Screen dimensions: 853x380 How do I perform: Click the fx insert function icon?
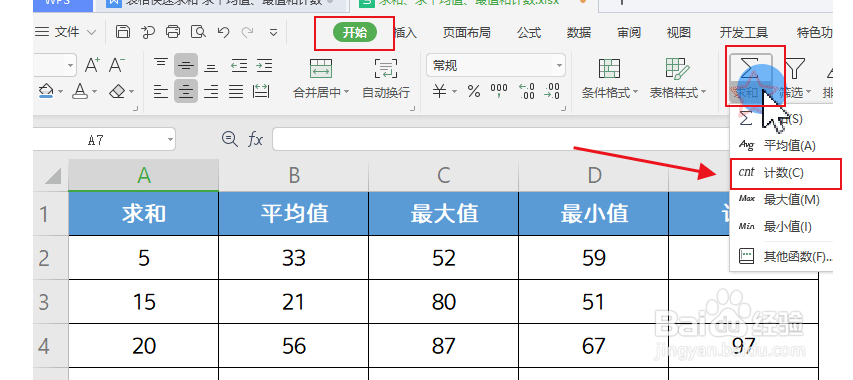pos(255,140)
